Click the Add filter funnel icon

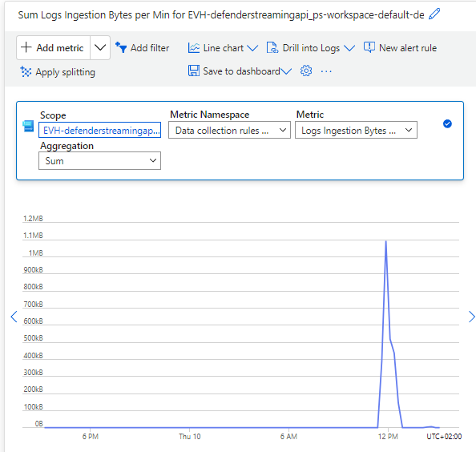(x=121, y=47)
